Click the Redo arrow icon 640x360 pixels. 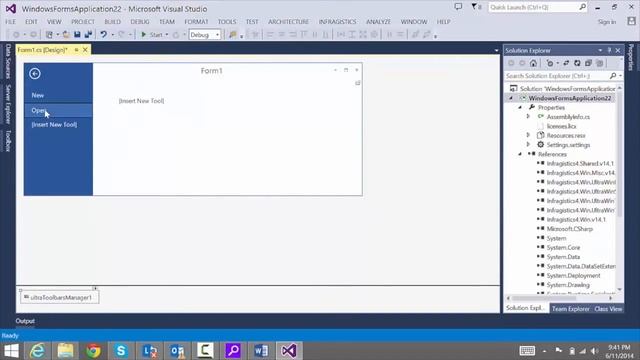click(122, 35)
